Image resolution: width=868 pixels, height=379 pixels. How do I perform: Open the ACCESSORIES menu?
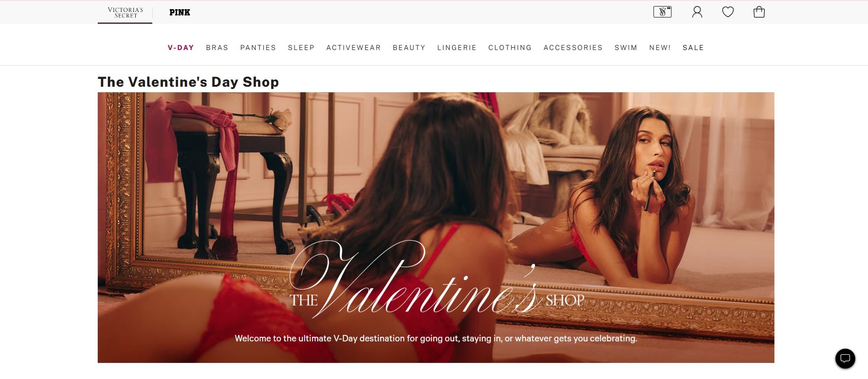tap(573, 48)
